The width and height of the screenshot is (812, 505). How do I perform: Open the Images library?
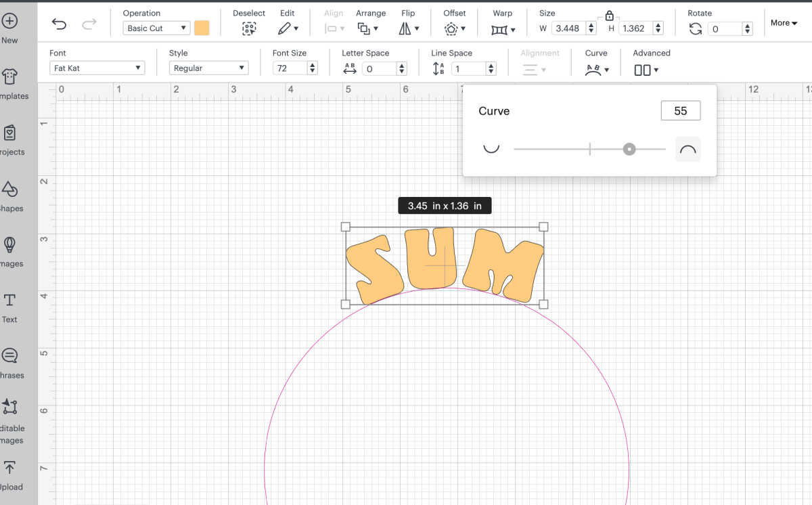[10, 252]
